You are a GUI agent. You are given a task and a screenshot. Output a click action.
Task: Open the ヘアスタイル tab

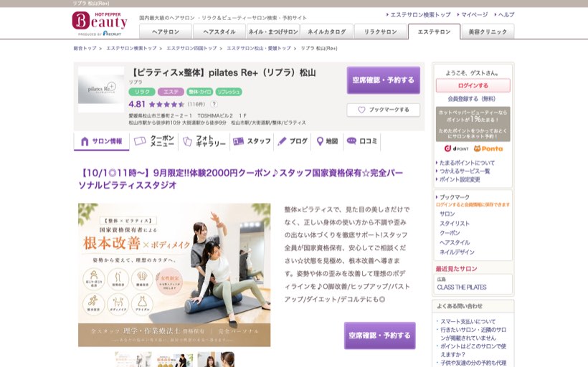[x=219, y=32]
